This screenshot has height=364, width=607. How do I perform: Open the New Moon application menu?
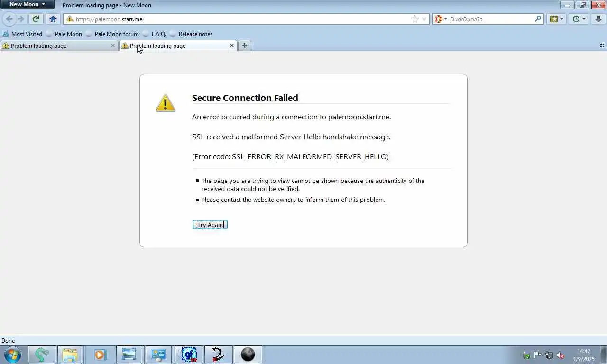tap(27, 4)
